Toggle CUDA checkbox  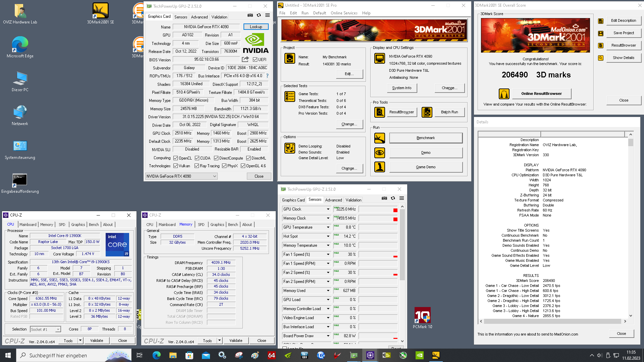(197, 158)
